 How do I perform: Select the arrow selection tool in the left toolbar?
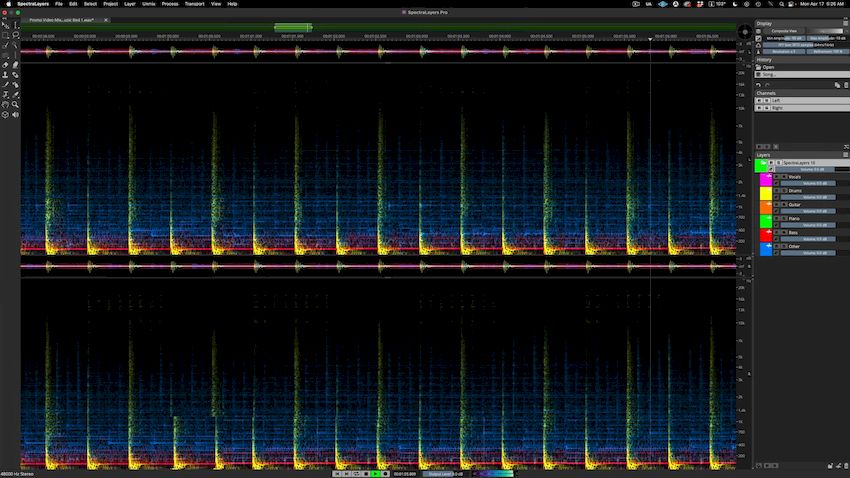click(x=5, y=25)
